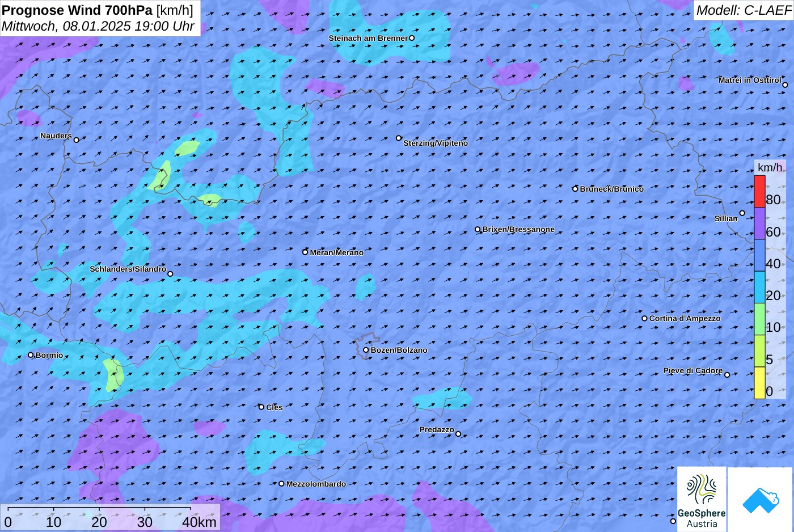The width and height of the screenshot is (794, 532).
Task: Click the Brixen/Bressanone location marker
Action: pos(478,230)
